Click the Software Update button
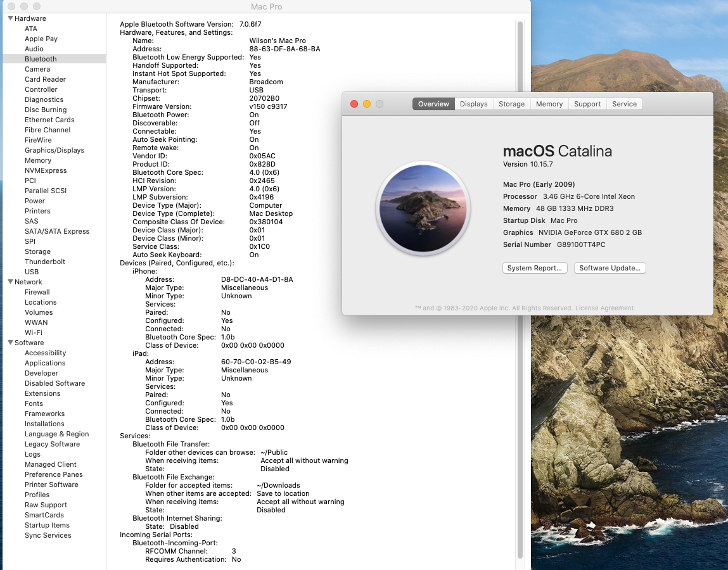The height and width of the screenshot is (570, 728). [x=610, y=268]
